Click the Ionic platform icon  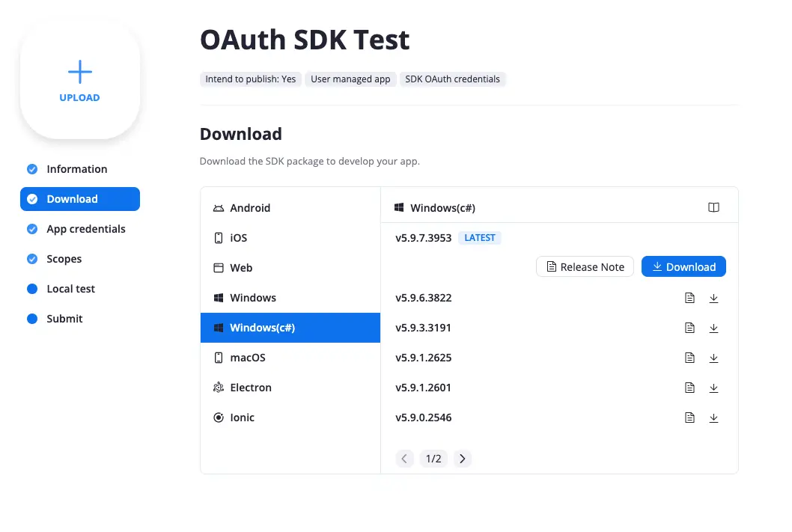[x=218, y=417]
